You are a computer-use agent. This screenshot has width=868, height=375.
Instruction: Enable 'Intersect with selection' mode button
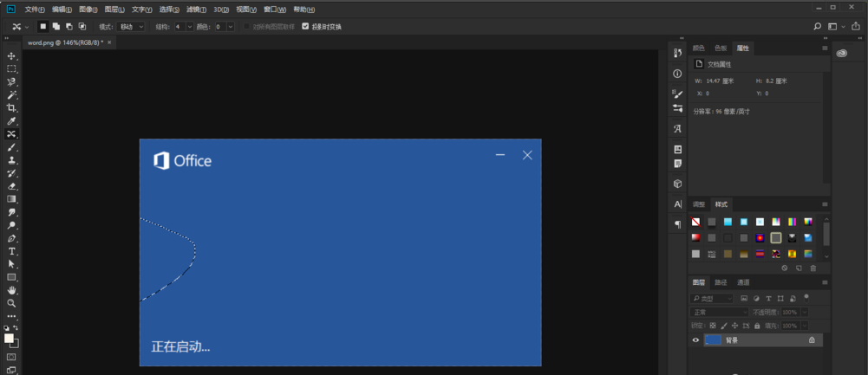tap(82, 27)
